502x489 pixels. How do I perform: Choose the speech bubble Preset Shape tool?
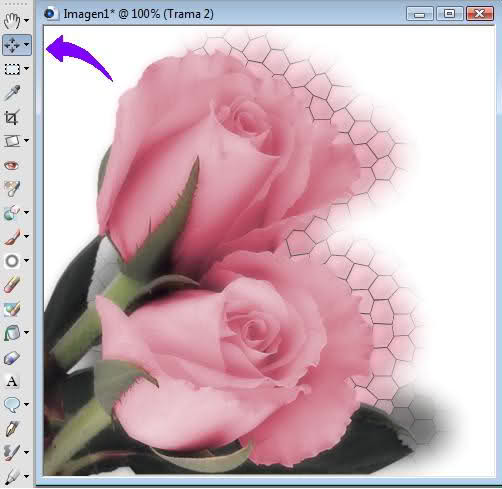click(12, 404)
